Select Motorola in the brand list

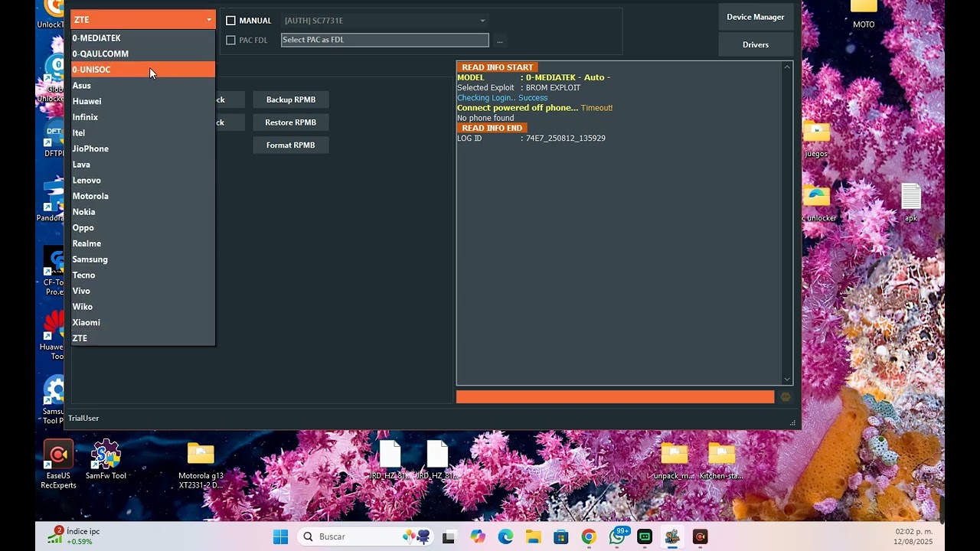(x=142, y=196)
